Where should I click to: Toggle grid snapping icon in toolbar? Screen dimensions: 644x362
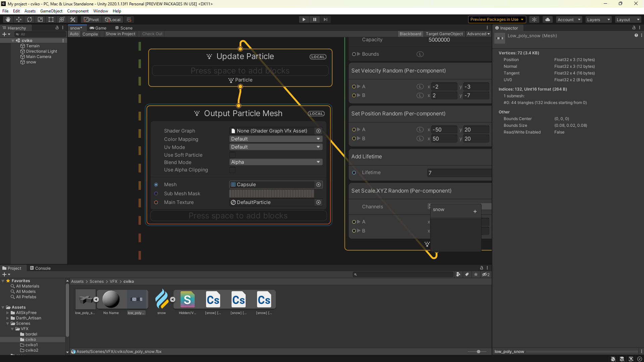[129, 19]
